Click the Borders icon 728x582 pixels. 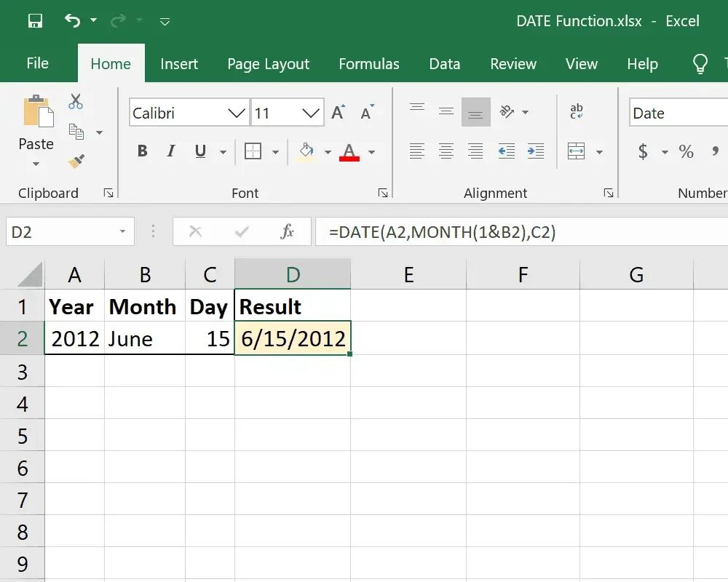253,151
